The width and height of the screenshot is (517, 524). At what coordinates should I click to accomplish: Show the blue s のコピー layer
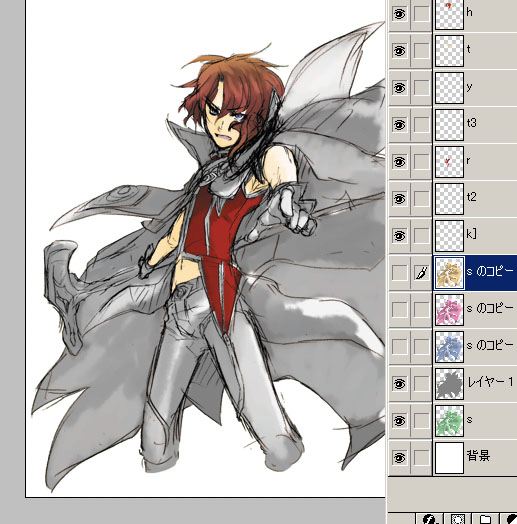point(399,347)
